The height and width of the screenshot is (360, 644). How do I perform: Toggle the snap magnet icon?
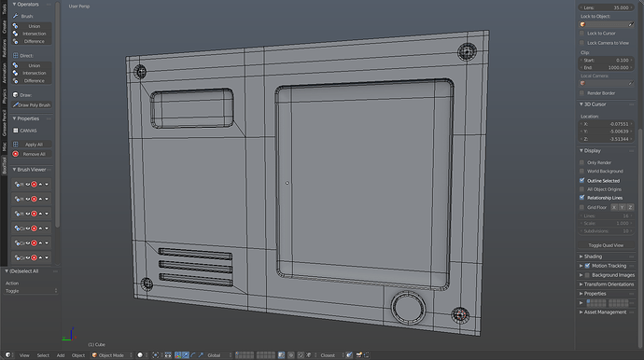(301, 355)
